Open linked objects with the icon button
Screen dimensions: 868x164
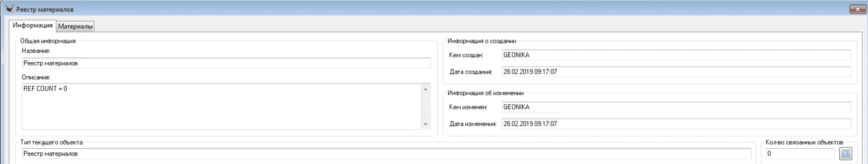pos(845,154)
